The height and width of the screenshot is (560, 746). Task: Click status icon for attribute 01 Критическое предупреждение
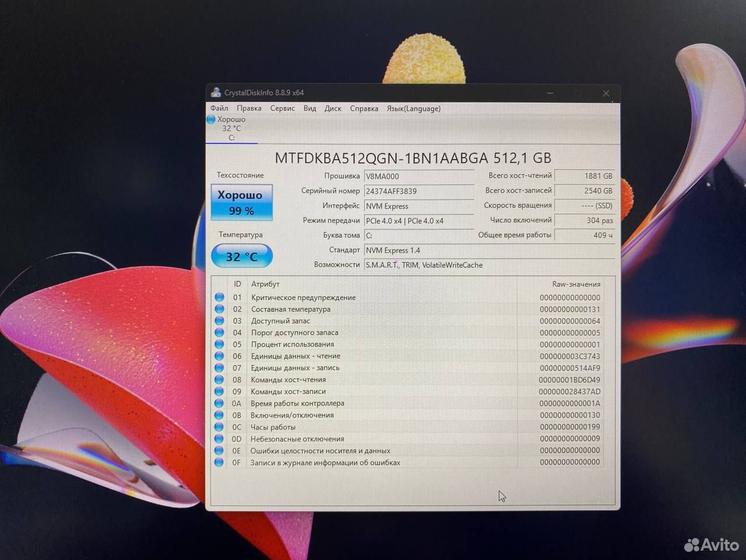coord(219,297)
